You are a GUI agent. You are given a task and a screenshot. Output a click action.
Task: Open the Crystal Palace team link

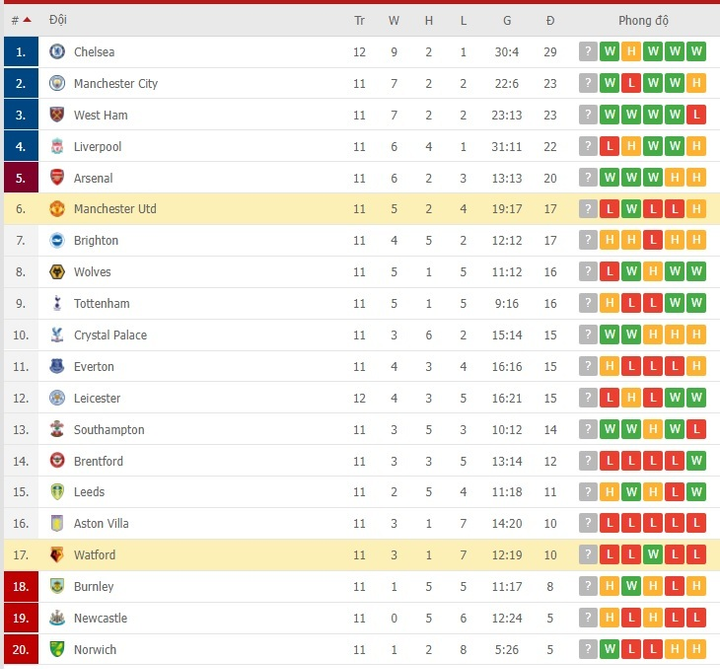[x=110, y=335]
